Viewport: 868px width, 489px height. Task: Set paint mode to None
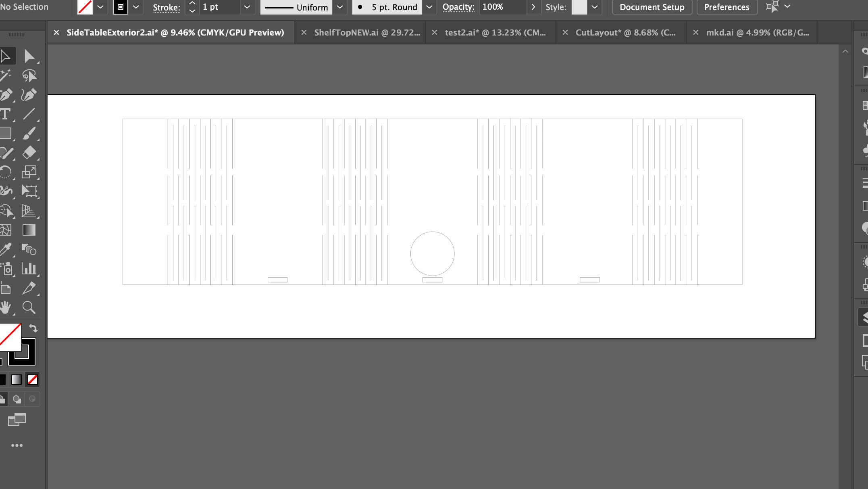[33, 380]
